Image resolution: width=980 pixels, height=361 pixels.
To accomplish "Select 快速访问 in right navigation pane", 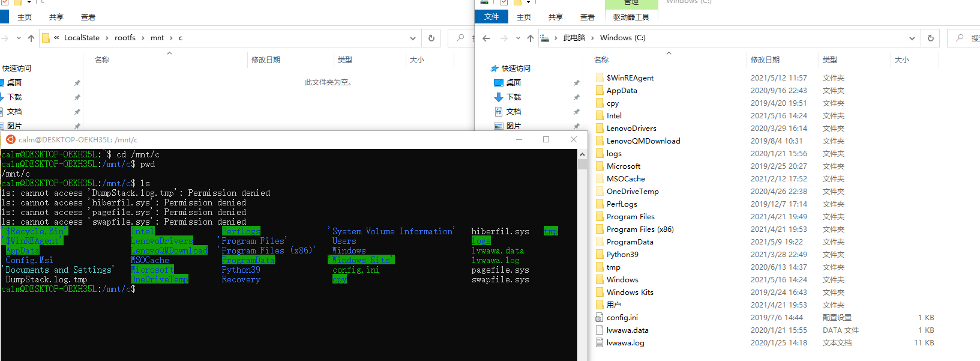I will click(x=516, y=68).
